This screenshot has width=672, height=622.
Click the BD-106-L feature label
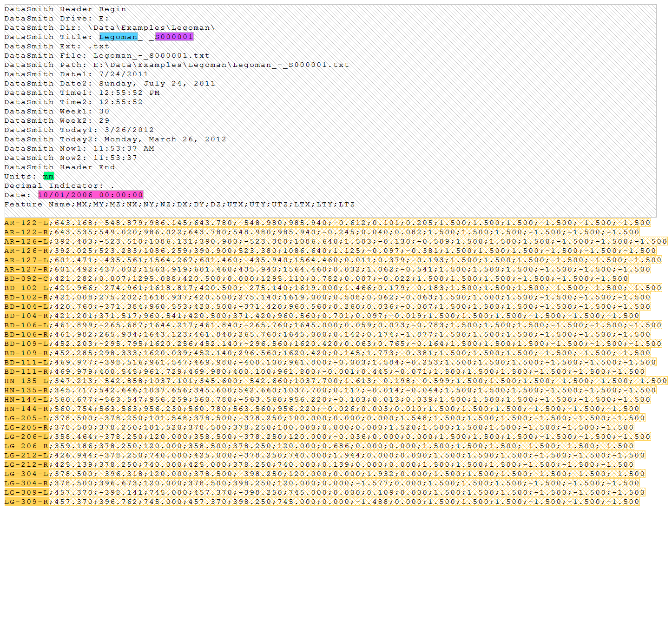(x=26, y=325)
